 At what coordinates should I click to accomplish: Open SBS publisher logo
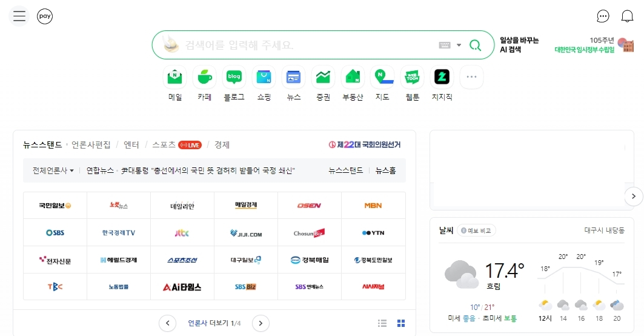pyautogui.click(x=55, y=232)
